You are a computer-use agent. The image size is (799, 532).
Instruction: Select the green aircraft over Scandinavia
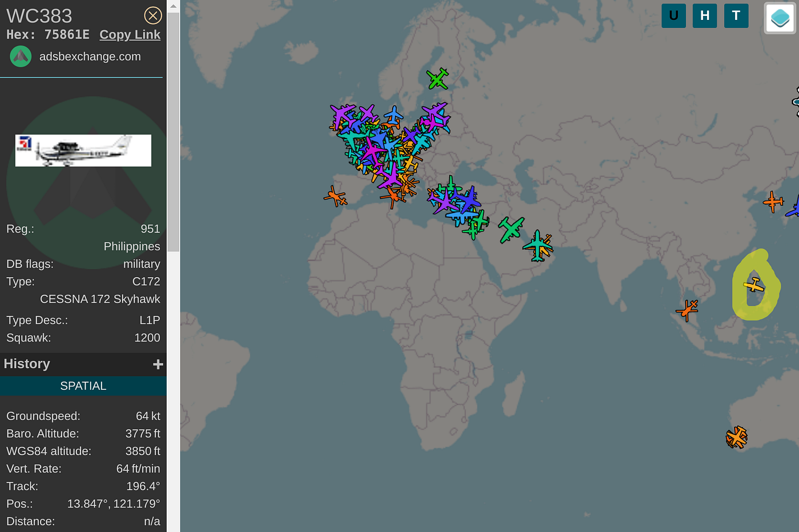[438, 79]
